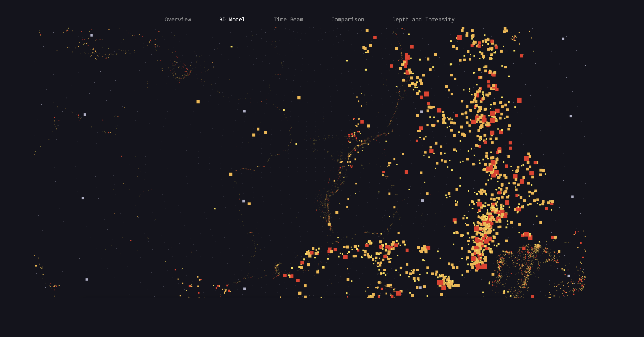
Task: Click tiny lone red dot in lower-left area
Action: (x=131, y=240)
